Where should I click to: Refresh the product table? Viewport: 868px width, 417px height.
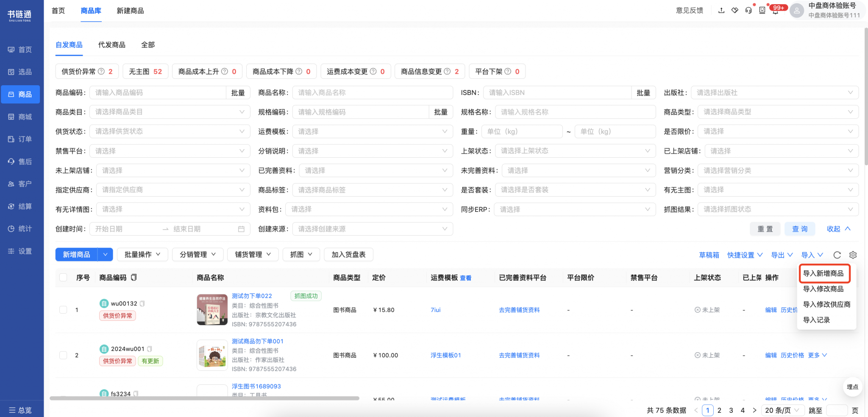[x=837, y=255]
